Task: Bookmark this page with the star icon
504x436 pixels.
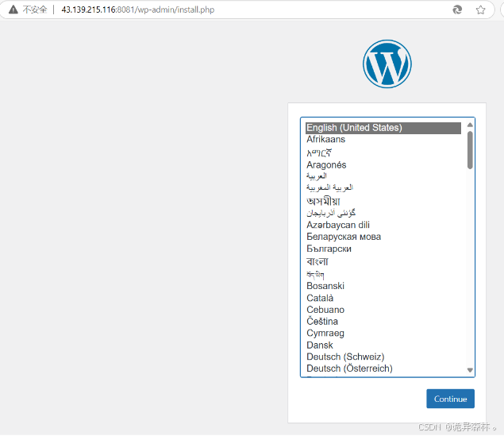Action: pos(480,10)
